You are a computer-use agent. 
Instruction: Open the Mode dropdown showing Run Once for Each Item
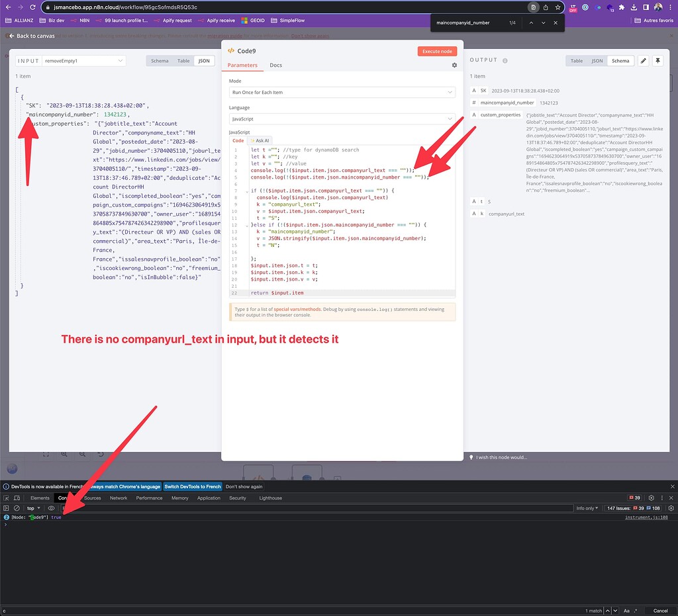pyautogui.click(x=342, y=92)
